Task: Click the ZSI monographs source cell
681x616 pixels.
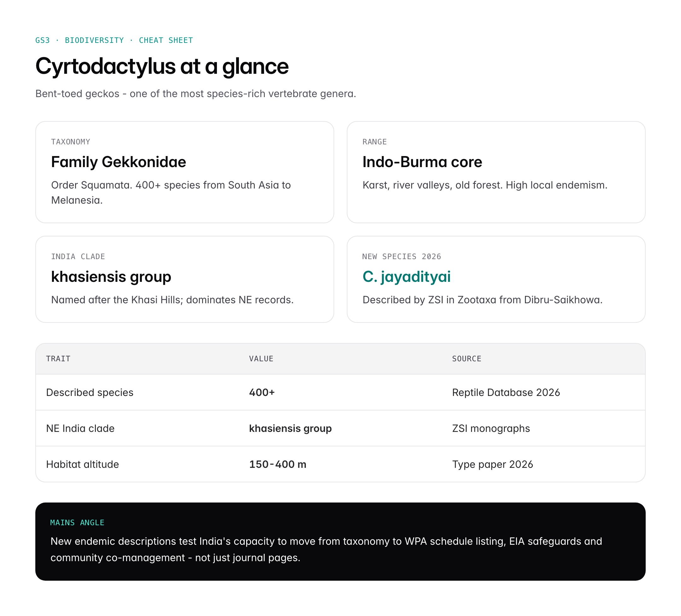Action: pyautogui.click(x=491, y=428)
